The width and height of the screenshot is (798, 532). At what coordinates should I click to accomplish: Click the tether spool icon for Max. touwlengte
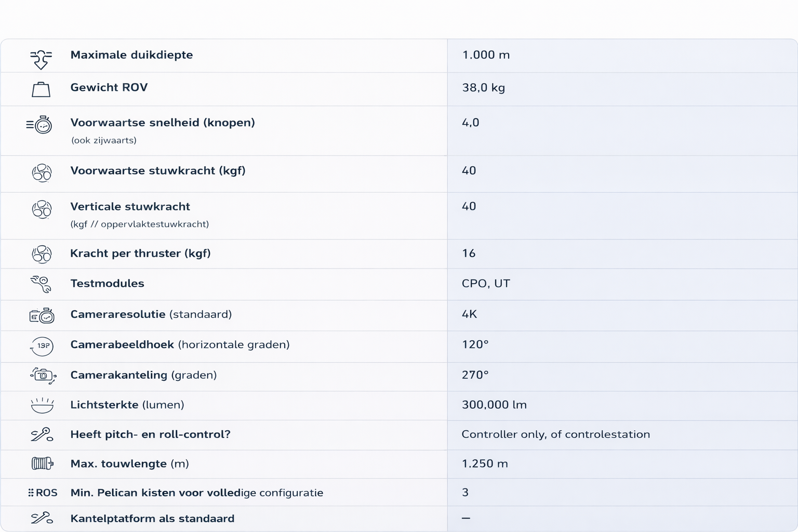click(42, 463)
